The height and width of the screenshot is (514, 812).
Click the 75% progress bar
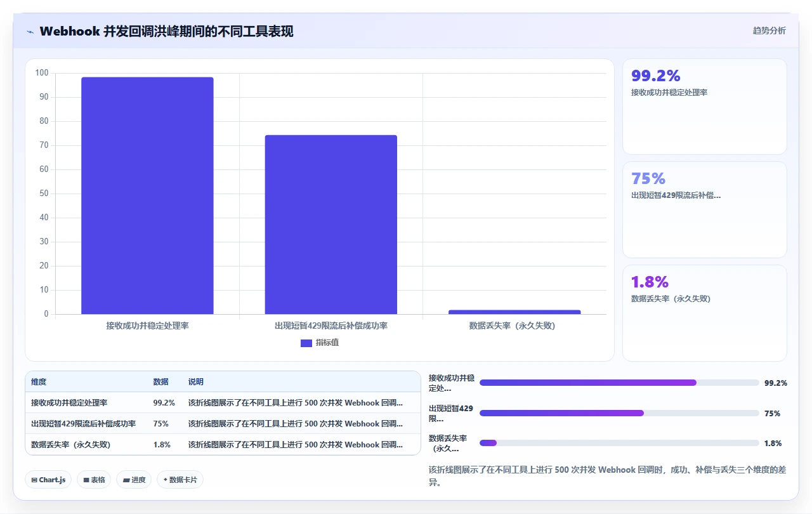tap(619, 413)
